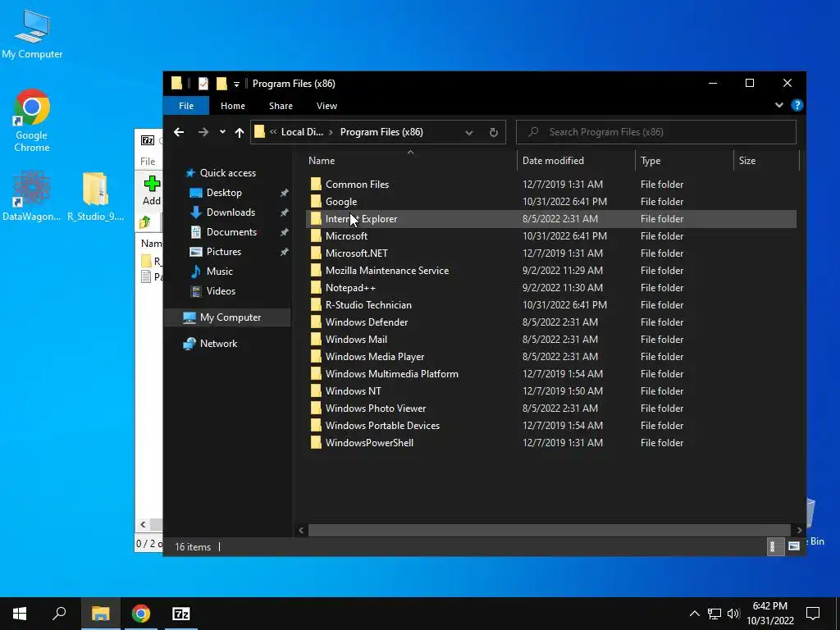Select the WindowsPowerShell folder name

click(x=369, y=442)
